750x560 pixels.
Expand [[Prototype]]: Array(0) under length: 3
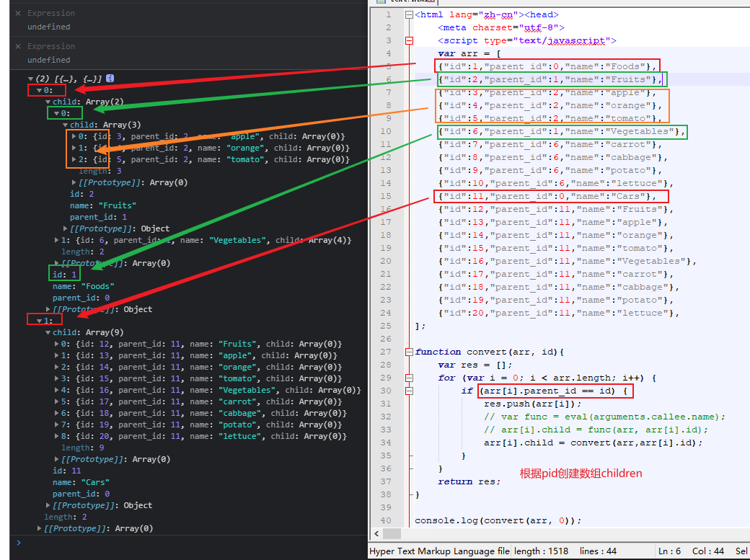tap(74, 182)
